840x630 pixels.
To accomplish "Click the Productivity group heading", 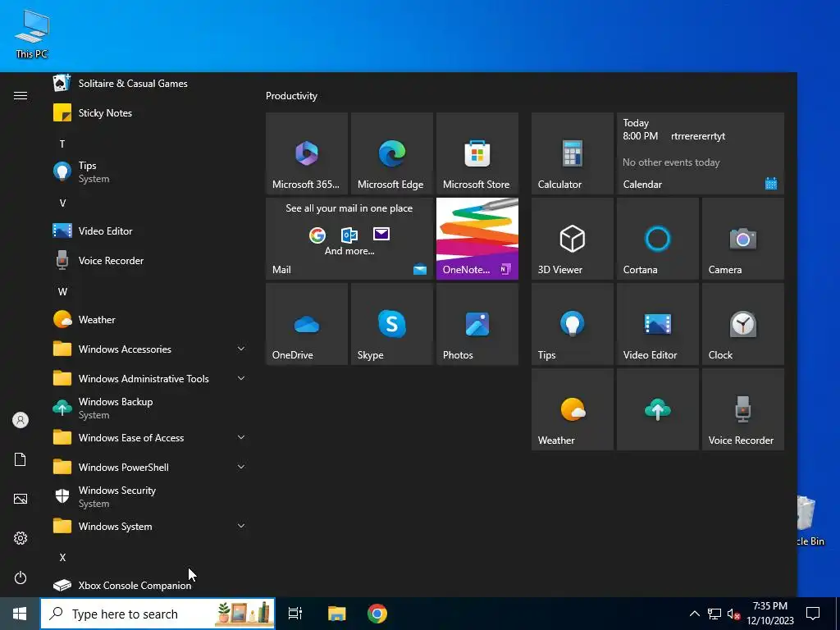I will [x=291, y=96].
